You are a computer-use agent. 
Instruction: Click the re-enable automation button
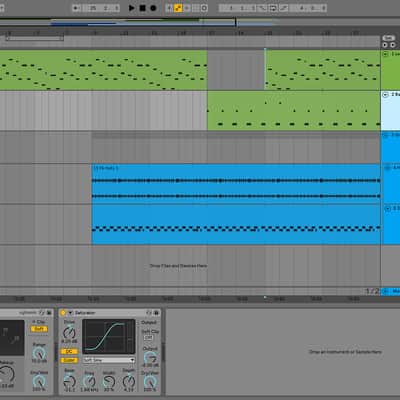(x=187, y=8)
